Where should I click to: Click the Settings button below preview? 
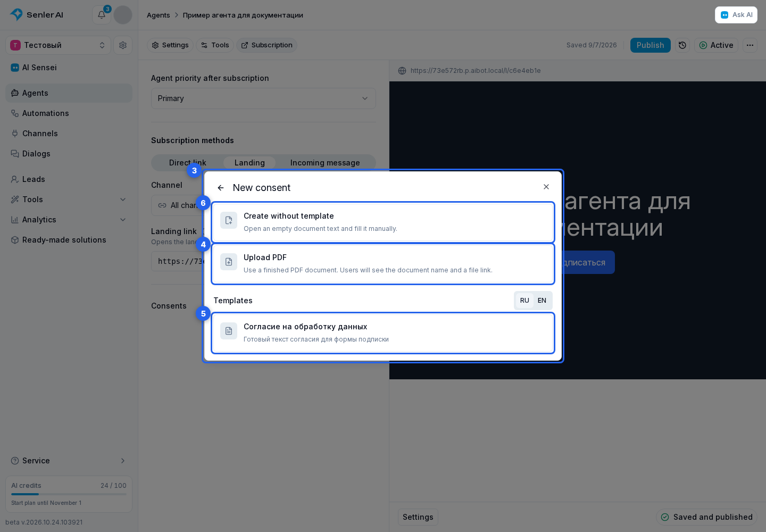point(418,517)
